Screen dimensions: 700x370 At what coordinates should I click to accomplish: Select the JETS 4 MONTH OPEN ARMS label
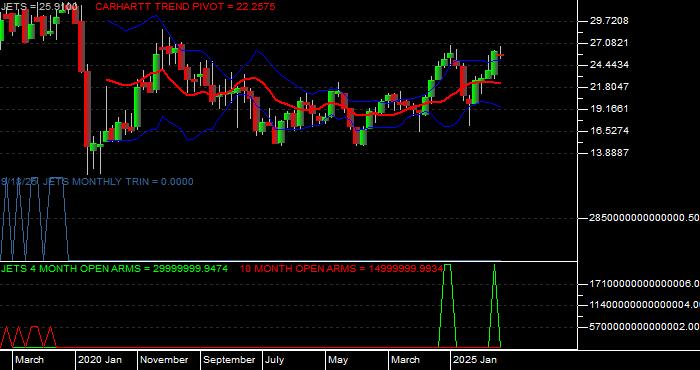114,269
